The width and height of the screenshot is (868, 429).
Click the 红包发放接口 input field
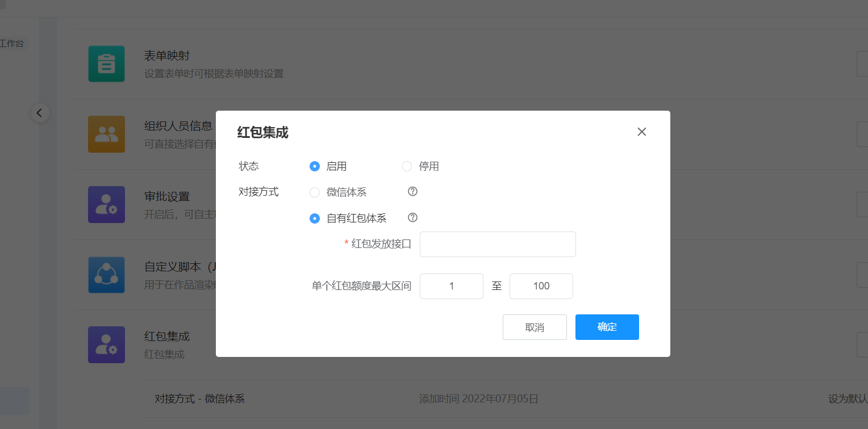[498, 244]
